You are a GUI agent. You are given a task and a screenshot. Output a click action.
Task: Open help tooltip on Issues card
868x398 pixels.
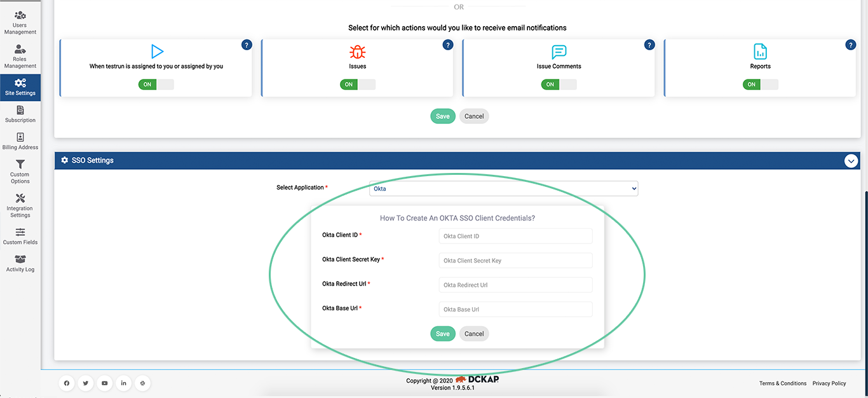[x=448, y=45]
